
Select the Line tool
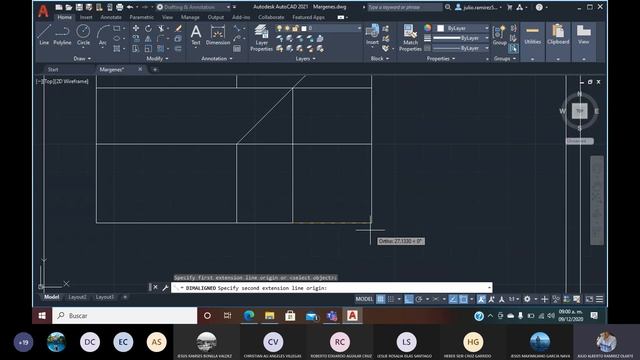44,34
